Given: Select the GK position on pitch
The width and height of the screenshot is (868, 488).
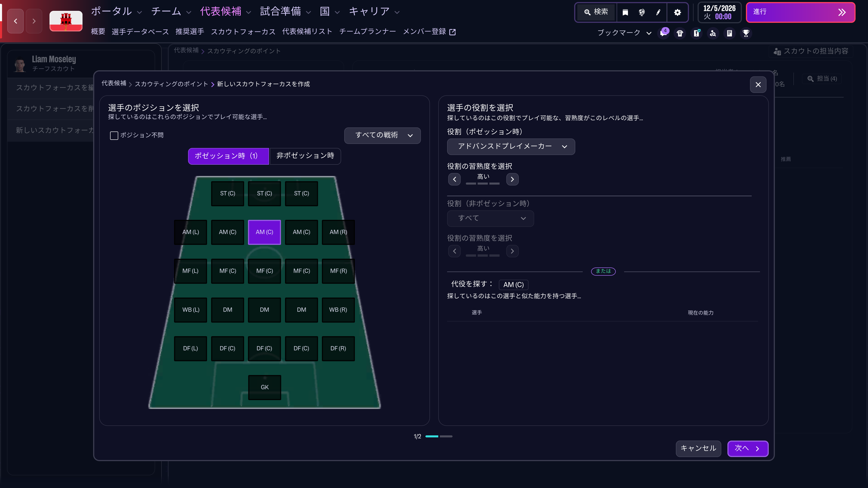Looking at the screenshot, I should pyautogui.click(x=264, y=387).
